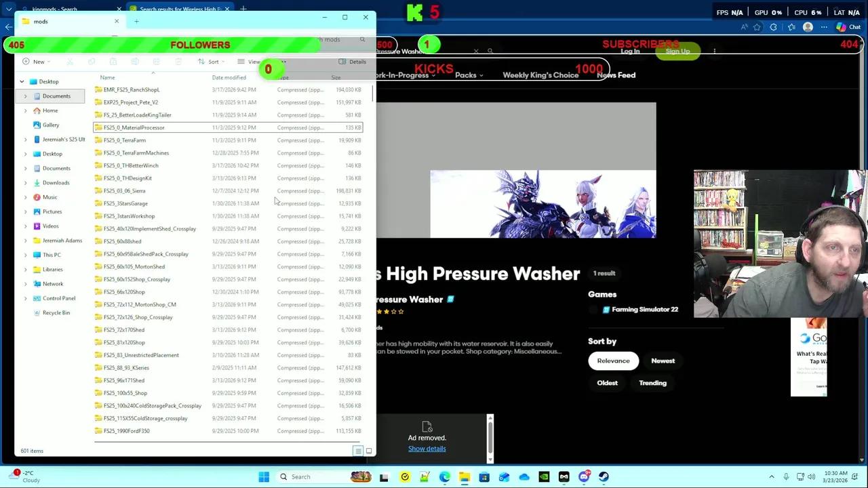Select the FS25_1990FordF350 file row
Image resolution: width=868 pixels, height=488 pixels.
229,431
